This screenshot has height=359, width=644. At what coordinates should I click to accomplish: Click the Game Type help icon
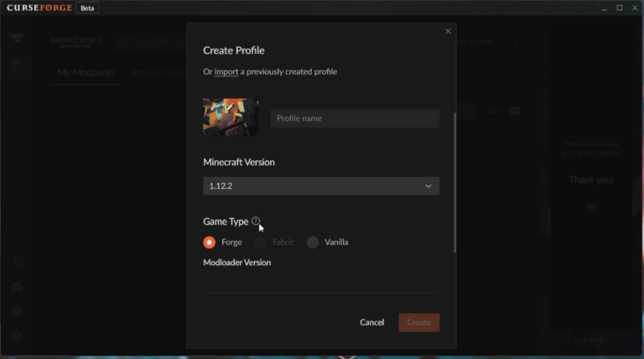[256, 221]
